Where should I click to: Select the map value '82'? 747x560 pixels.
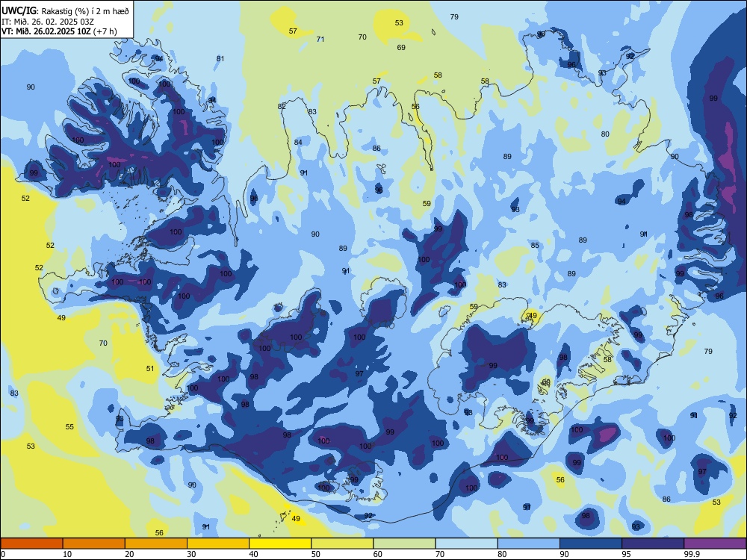click(282, 106)
